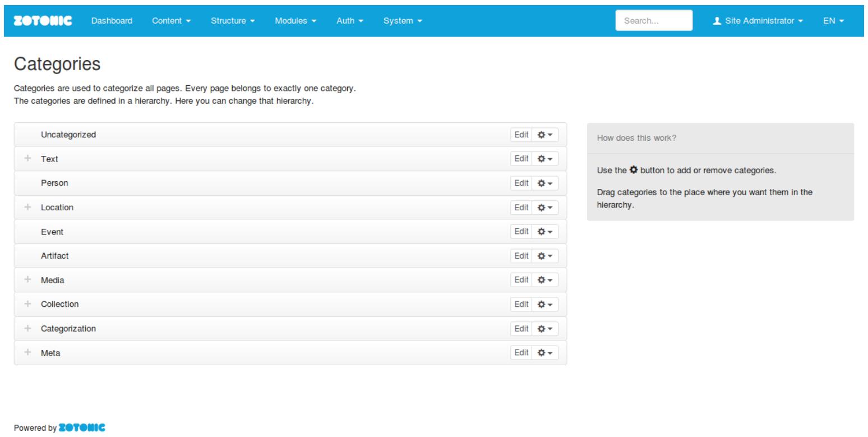
Task: Open gear menu for Person category
Action: [x=545, y=183]
